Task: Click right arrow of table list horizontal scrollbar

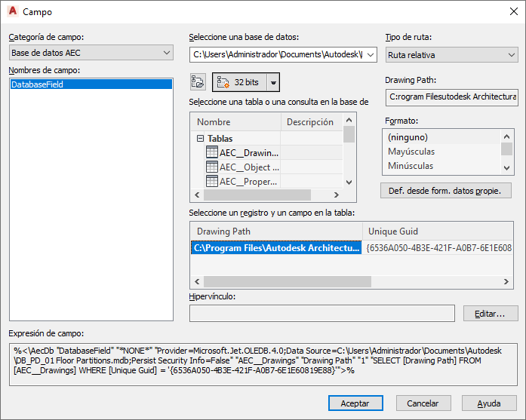Action: pos(336,195)
